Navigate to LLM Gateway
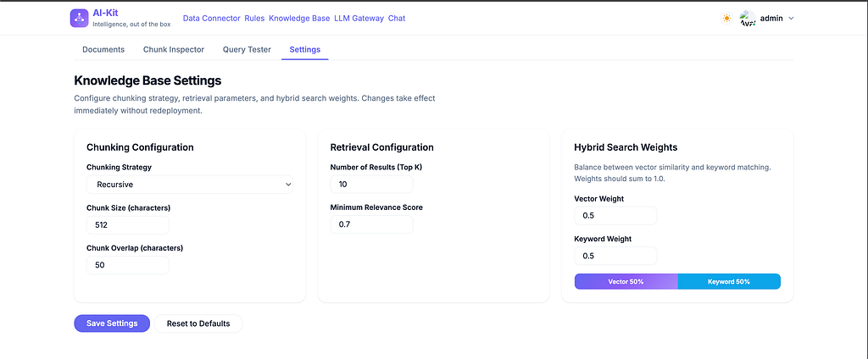This screenshot has height=359, width=868. (x=359, y=19)
